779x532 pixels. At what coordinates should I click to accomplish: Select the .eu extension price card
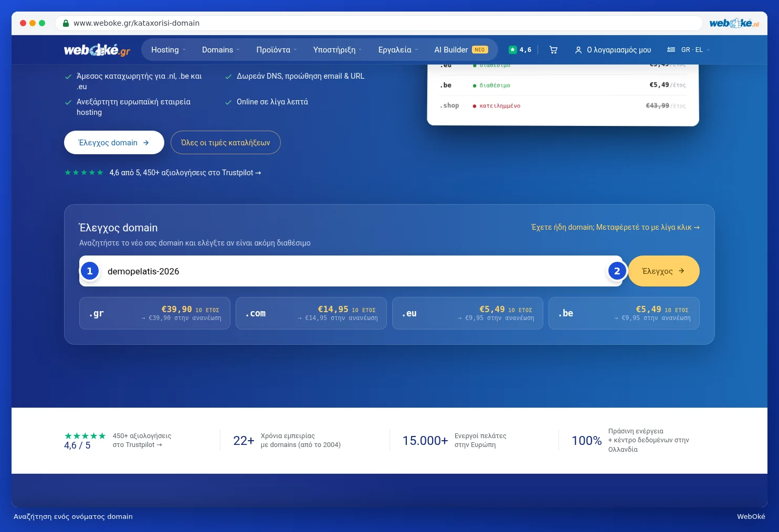tap(468, 313)
